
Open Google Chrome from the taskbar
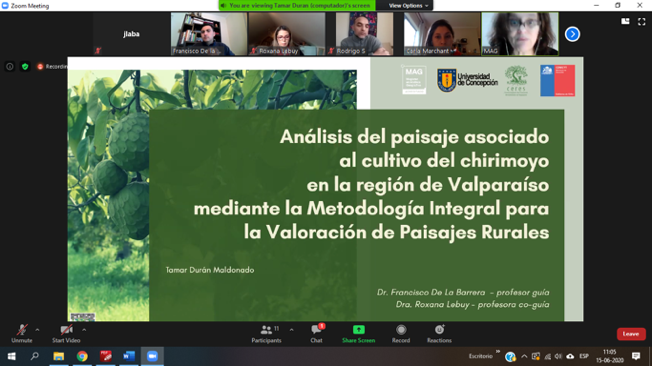point(82,356)
